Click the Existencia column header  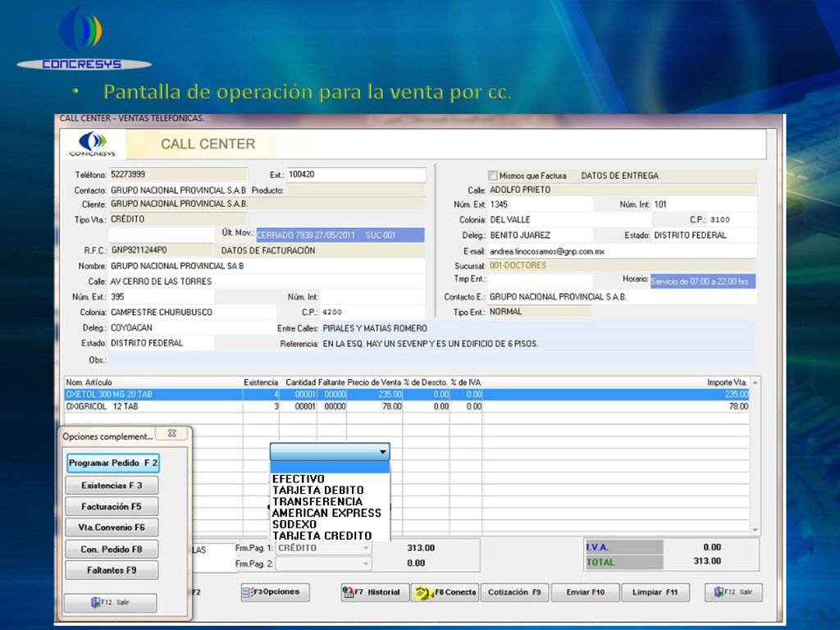261,382
